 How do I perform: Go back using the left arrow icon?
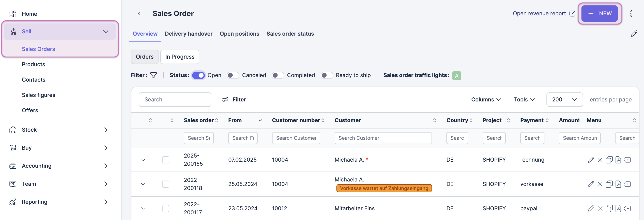[139, 14]
